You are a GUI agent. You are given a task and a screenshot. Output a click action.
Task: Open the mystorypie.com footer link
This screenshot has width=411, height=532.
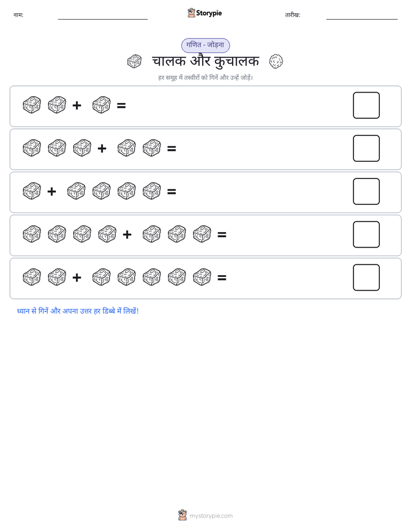point(211,516)
